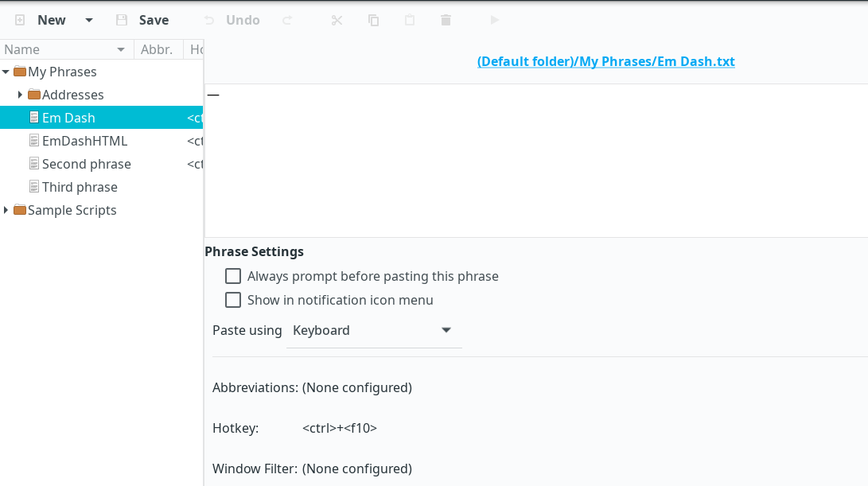Viewport: 868px width, 486px height.
Task: Click the Redo arrow icon
Action: 286,20
